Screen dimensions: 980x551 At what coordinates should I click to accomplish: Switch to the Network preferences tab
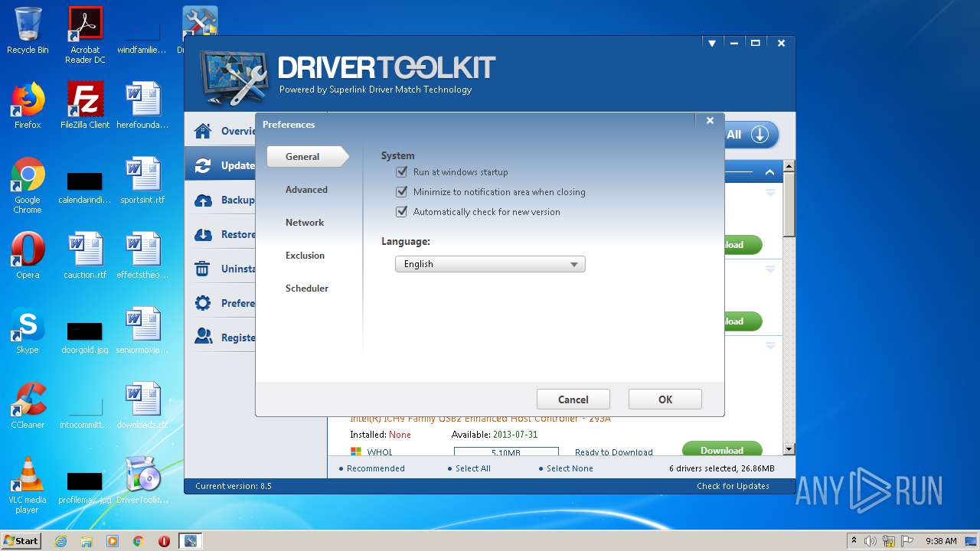[x=305, y=223]
